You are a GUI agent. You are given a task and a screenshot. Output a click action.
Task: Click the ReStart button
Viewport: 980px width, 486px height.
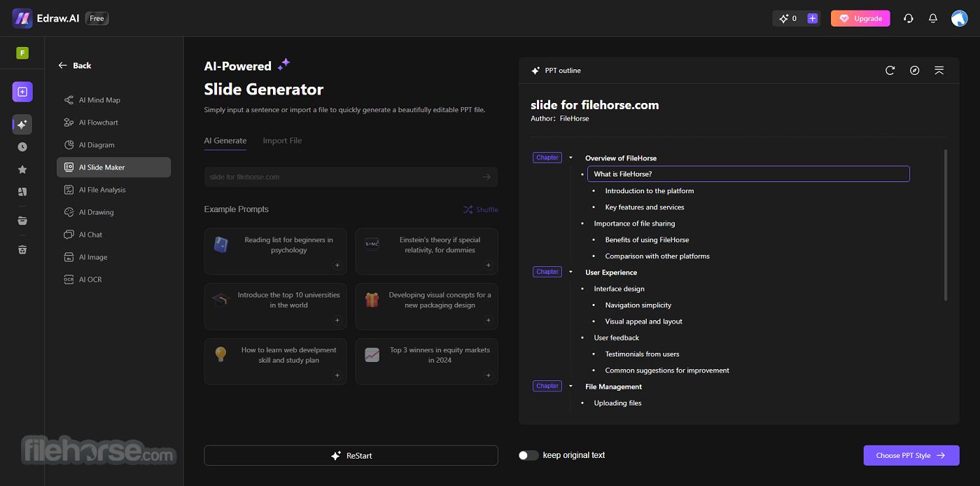tap(351, 455)
